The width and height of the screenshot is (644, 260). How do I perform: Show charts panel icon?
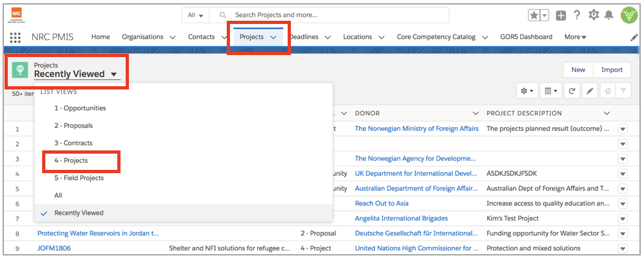tap(608, 91)
